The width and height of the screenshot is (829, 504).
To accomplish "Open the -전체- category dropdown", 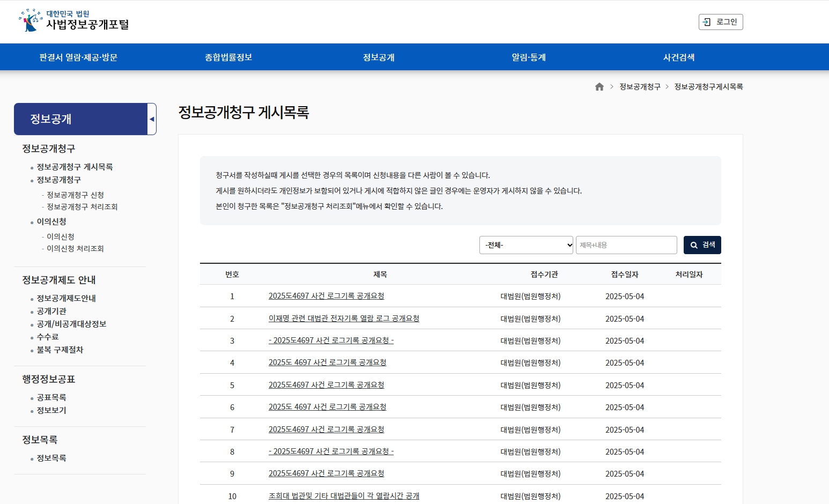I will (525, 244).
